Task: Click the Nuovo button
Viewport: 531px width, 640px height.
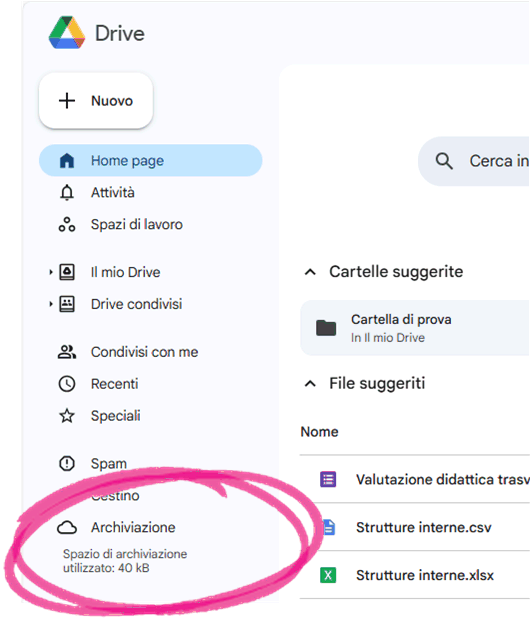Action: 96,101
